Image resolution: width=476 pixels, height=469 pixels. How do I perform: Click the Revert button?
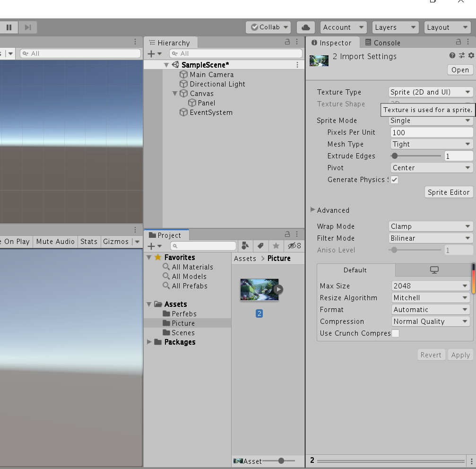point(431,355)
